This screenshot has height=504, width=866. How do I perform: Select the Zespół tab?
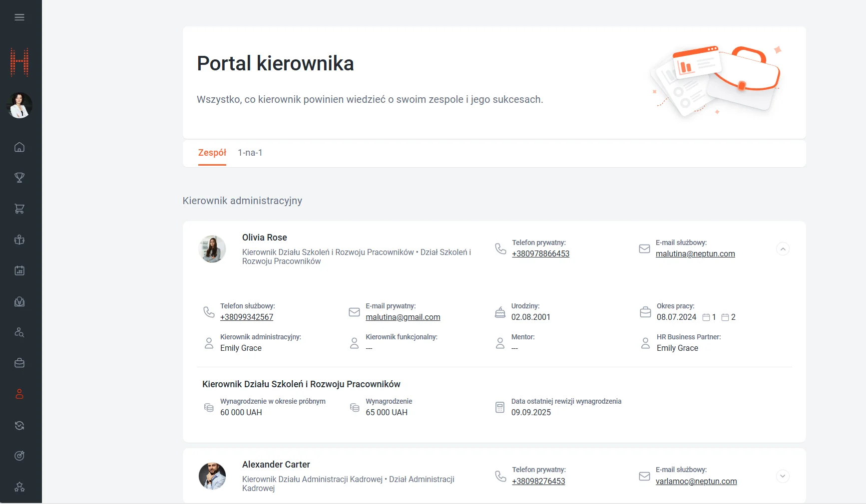212,153
